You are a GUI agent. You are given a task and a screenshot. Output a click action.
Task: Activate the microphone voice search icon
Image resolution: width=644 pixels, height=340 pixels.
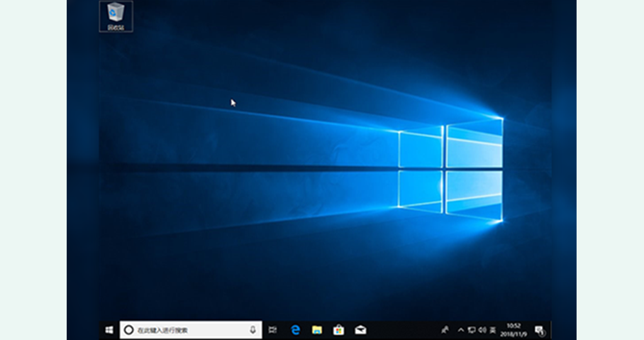(252, 330)
